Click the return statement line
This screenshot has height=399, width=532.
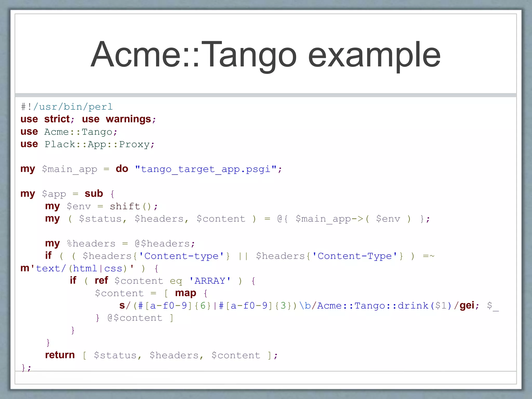(x=162, y=355)
